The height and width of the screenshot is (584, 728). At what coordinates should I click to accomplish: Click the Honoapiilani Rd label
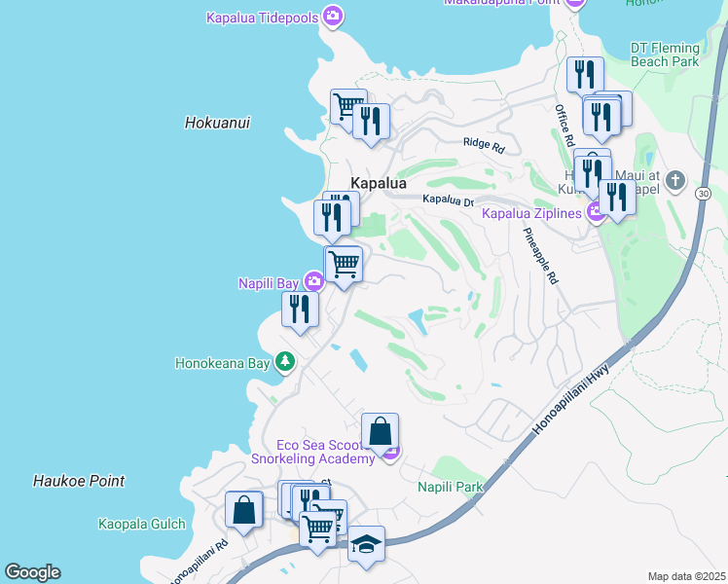[199, 562]
